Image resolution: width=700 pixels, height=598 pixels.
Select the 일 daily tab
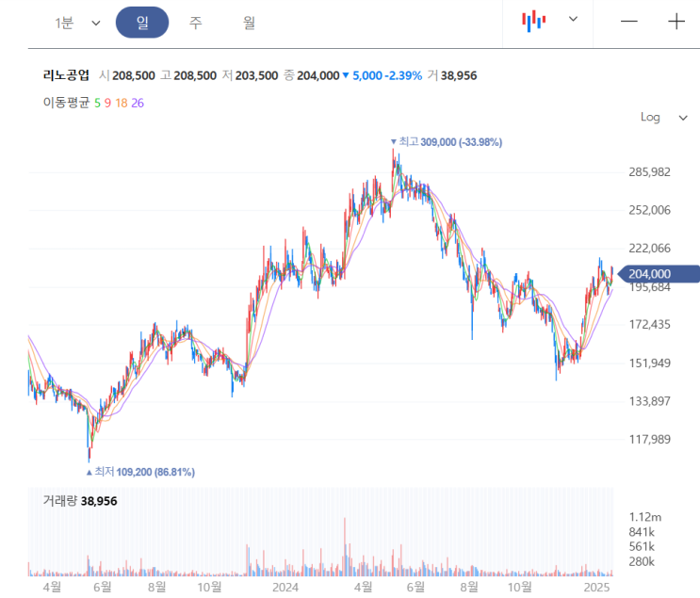point(142,23)
